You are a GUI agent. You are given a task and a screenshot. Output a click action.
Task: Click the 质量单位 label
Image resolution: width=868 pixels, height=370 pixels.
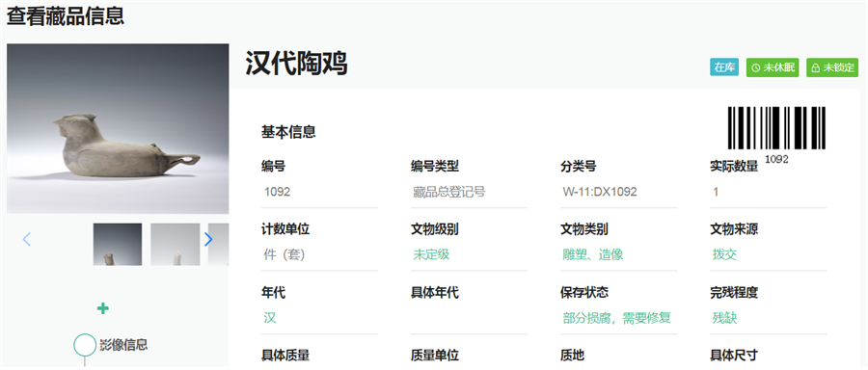435,356
